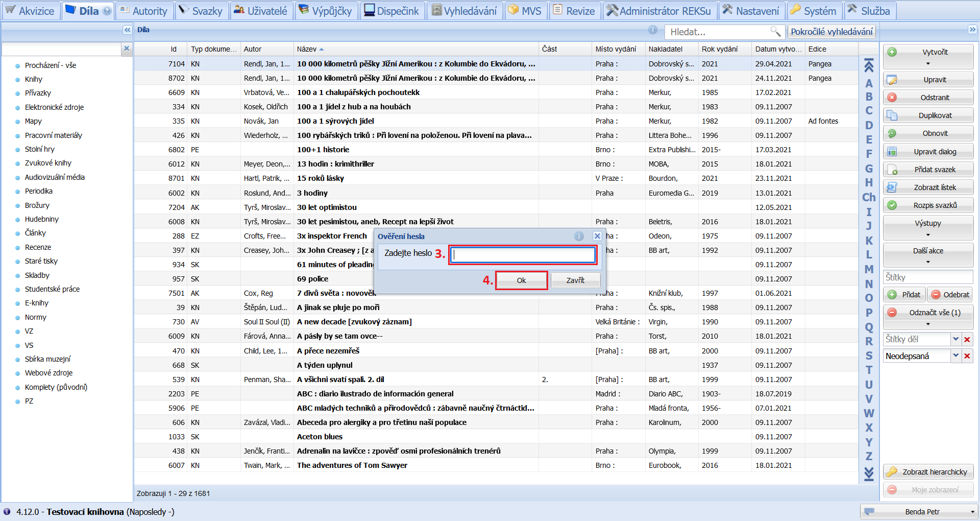This screenshot has height=521, width=980.
Task: Jump to letter M in the alphabet index
Action: [x=869, y=269]
